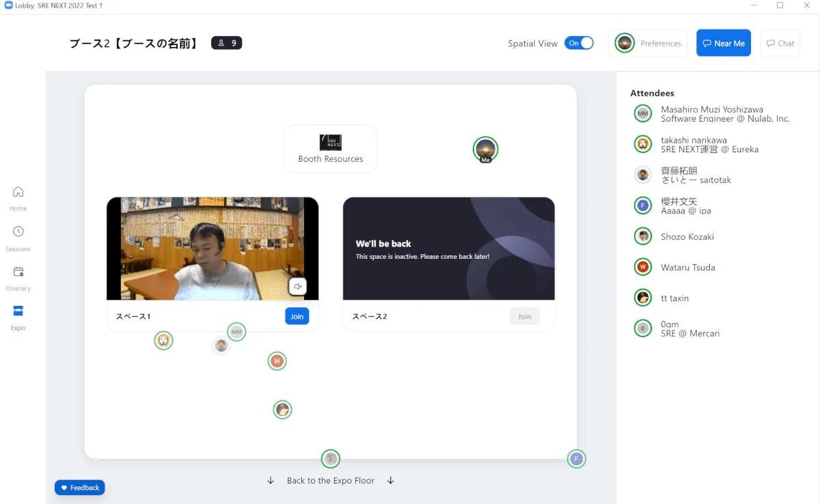Turn off the Spatial View switch

coord(579,43)
